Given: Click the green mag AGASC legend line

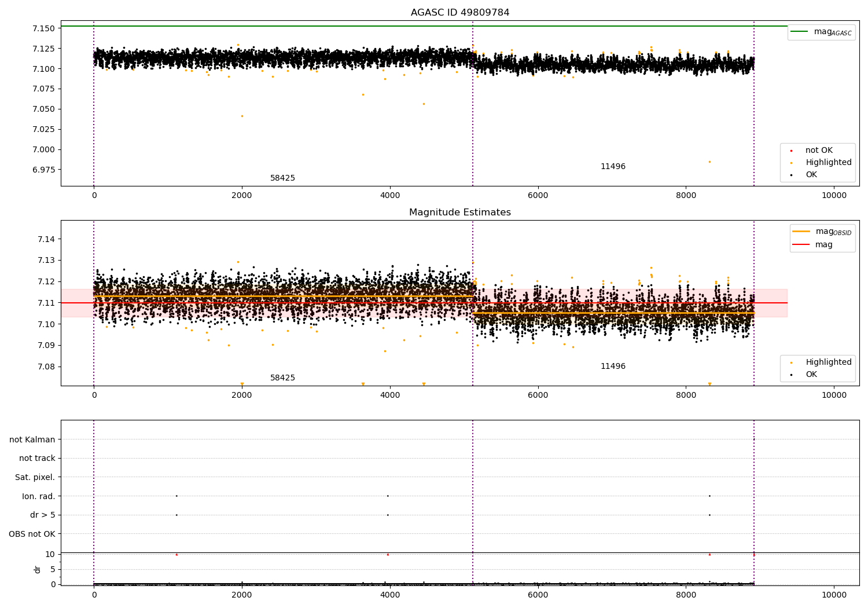Looking at the screenshot, I should [x=800, y=32].
